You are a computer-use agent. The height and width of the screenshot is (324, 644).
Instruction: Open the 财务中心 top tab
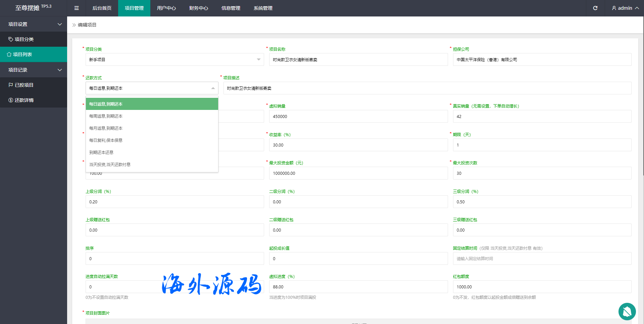[198, 8]
